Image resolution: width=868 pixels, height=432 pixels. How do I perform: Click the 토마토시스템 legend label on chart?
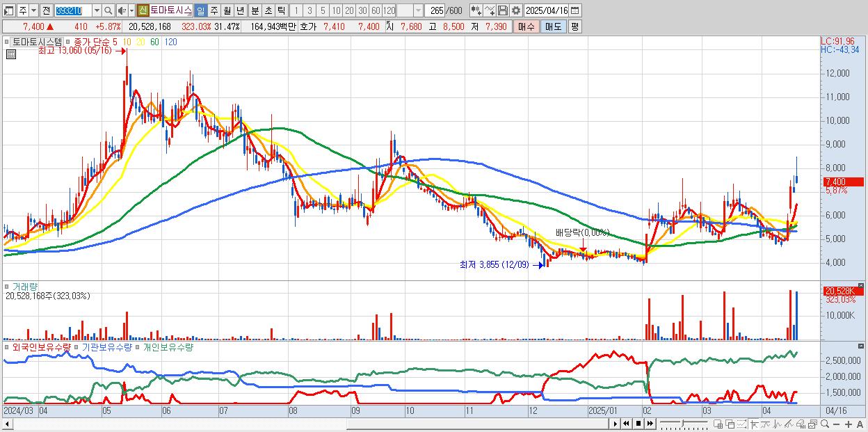tap(38, 42)
